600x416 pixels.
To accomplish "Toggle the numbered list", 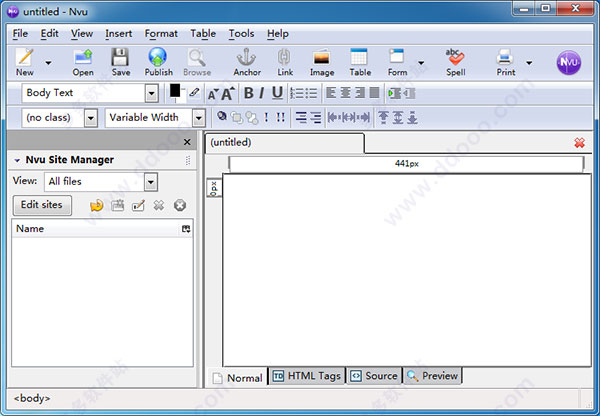I will pyautogui.click(x=297, y=93).
